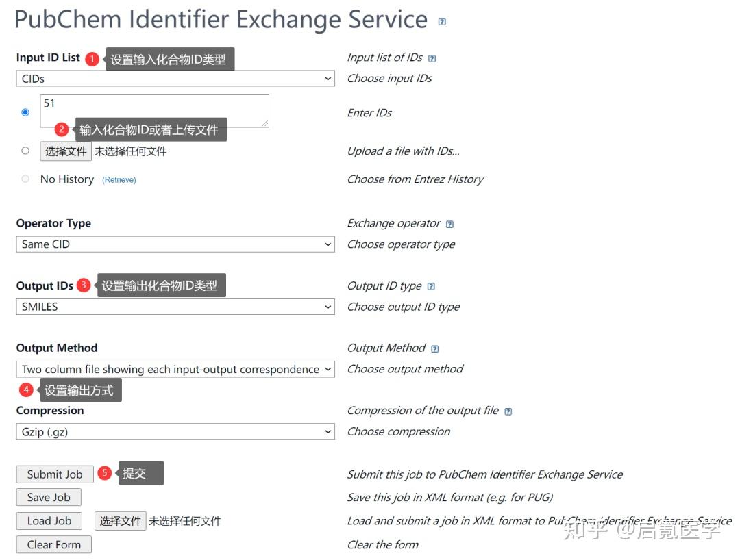Open the CIDs input type dropdown

[175, 79]
